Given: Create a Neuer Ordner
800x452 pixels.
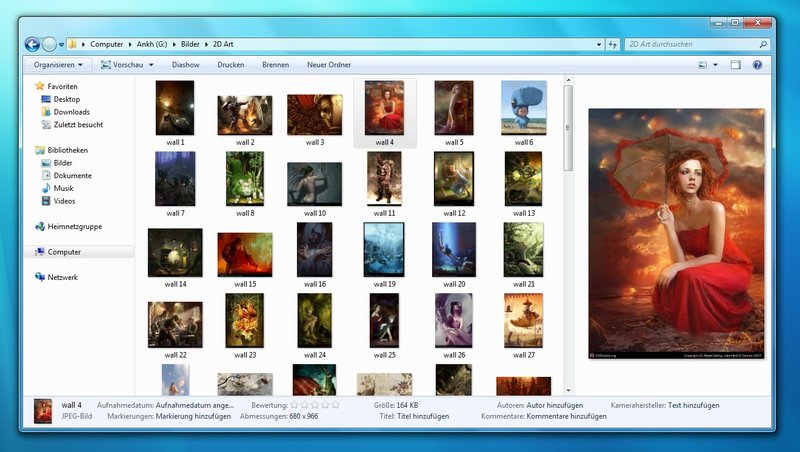Looking at the screenshot, I should coord(329,65).
